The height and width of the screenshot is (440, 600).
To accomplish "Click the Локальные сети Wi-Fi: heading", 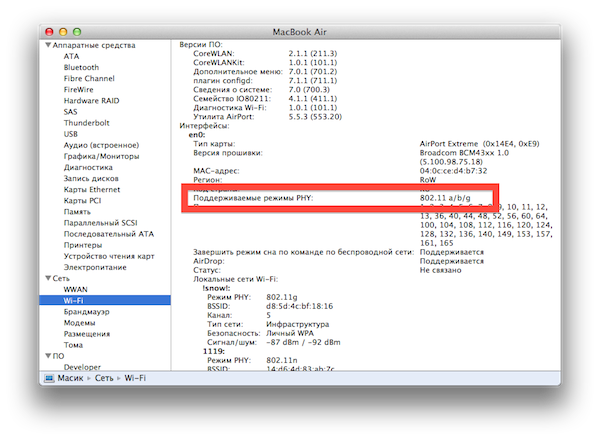I will 235,279.
